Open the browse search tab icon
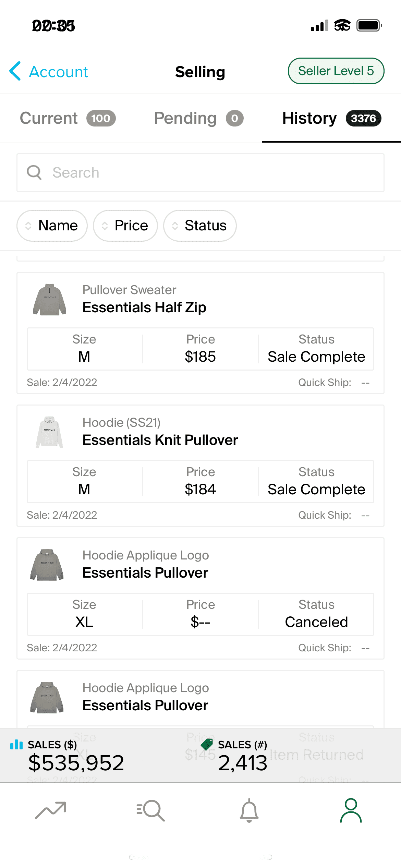Screen dimensions: 401x868 click(150, 810)
